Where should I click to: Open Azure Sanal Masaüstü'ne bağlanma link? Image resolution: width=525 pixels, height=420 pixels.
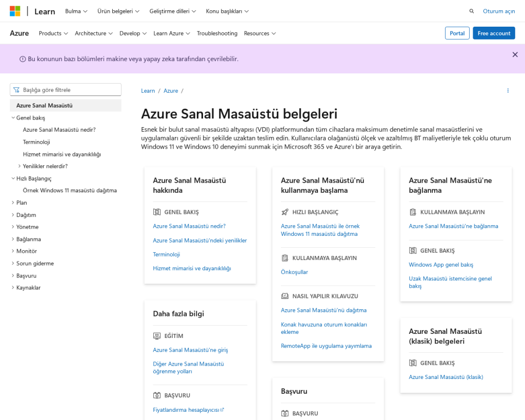[453, 226]
